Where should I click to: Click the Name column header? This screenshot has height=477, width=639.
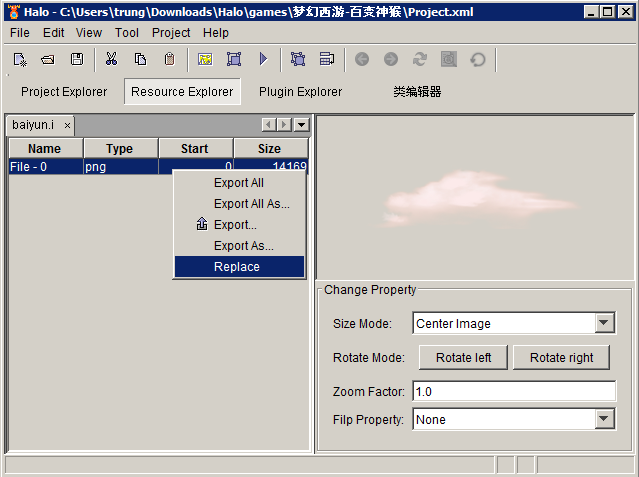pos(46,148)
